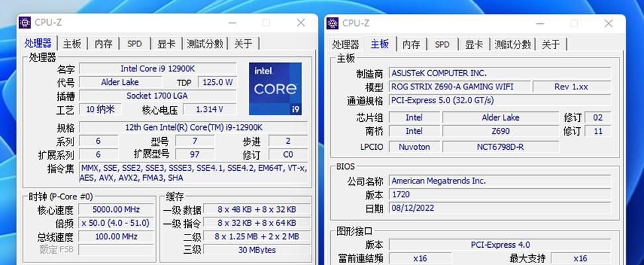This screenshot has height=265, width=644.
Task: Click the CPU-Z app icon in left window
Action: [x=25, y=23]
